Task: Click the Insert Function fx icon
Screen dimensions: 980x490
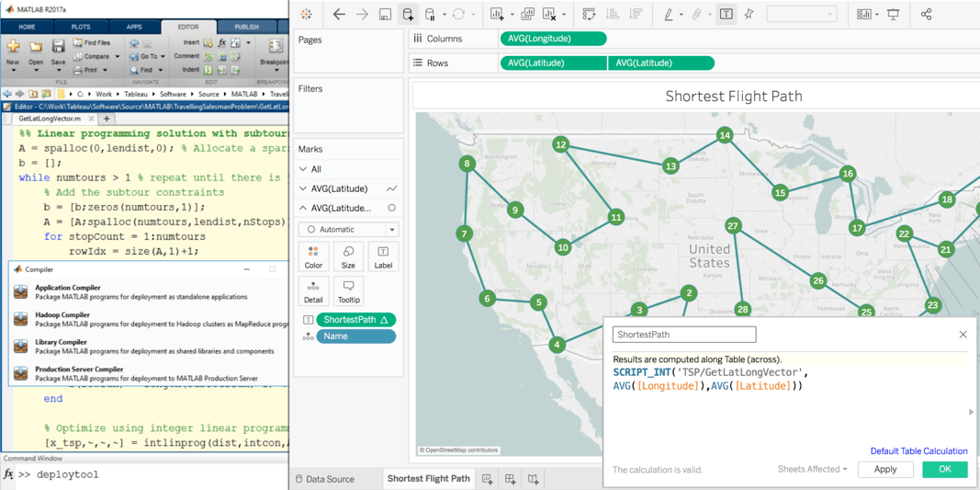Action: pyautogui.click(x=221, y=43)
